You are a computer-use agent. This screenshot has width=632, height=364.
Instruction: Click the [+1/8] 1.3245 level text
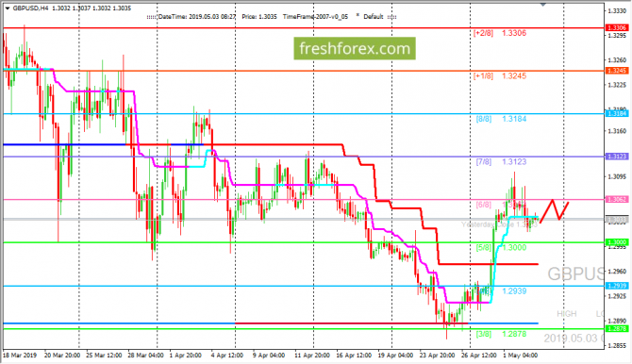pos(500,75)
